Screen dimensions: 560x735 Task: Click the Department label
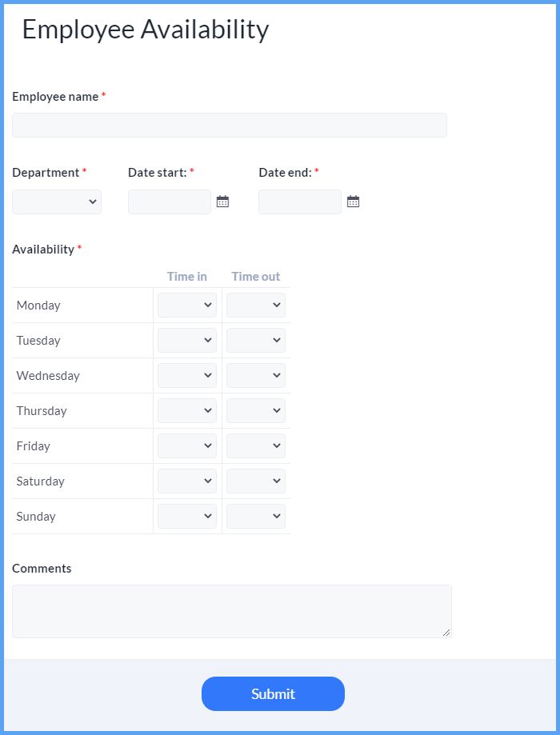pos(46,173)
